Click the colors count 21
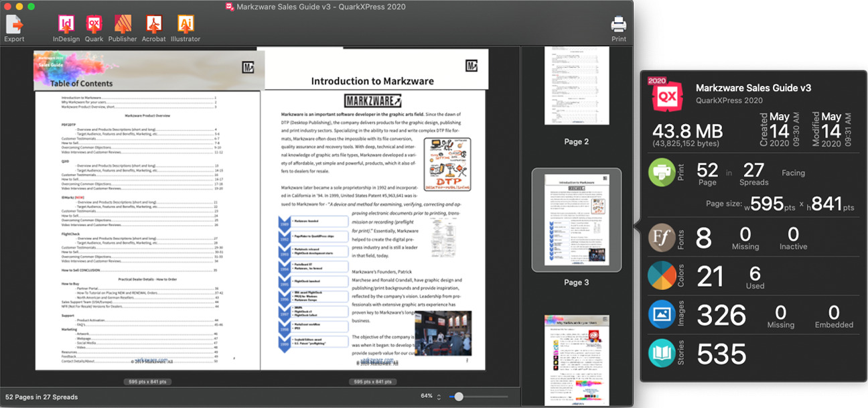The height and width of the screenshot is (408, 868). tap(711, 277)
